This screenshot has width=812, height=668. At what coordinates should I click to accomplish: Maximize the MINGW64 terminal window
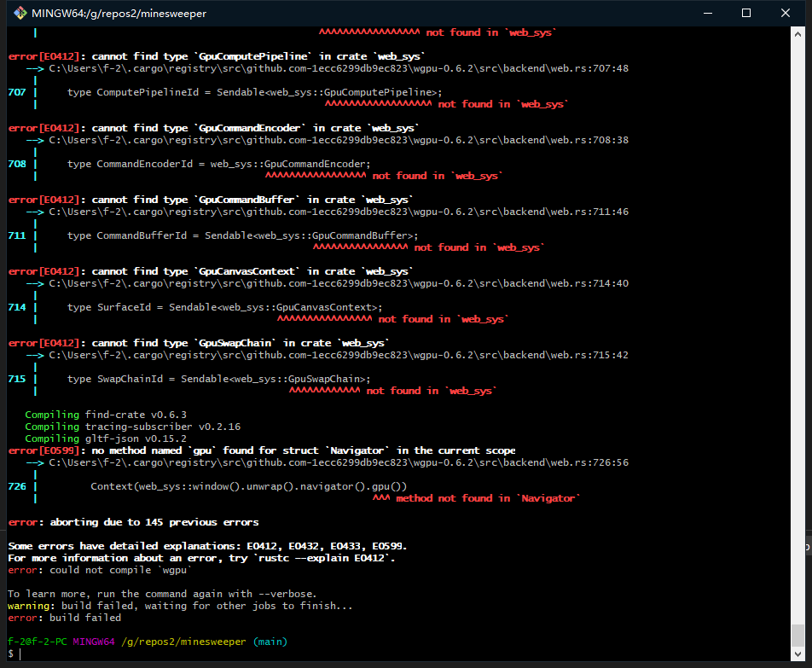[x=745, y=14]
